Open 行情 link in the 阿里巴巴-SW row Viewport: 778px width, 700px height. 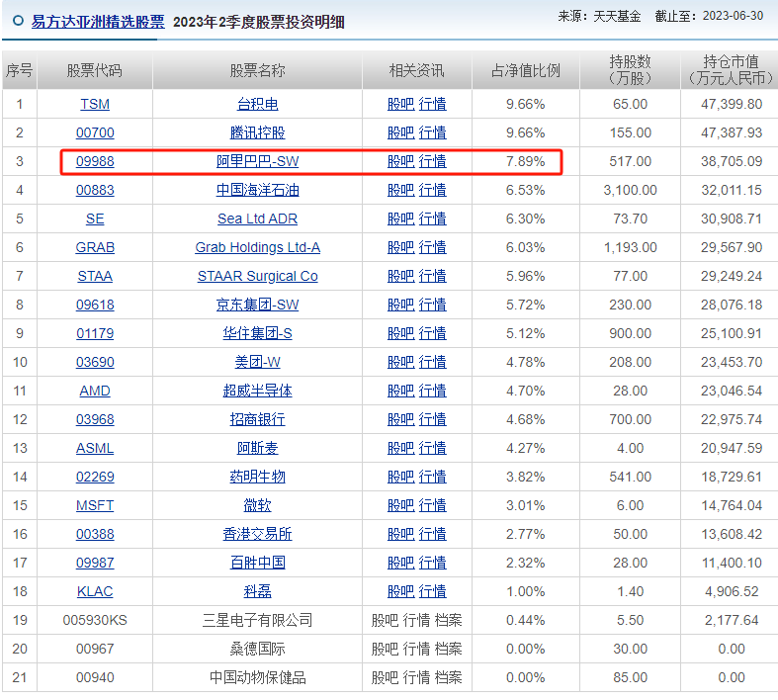(433, 162)
